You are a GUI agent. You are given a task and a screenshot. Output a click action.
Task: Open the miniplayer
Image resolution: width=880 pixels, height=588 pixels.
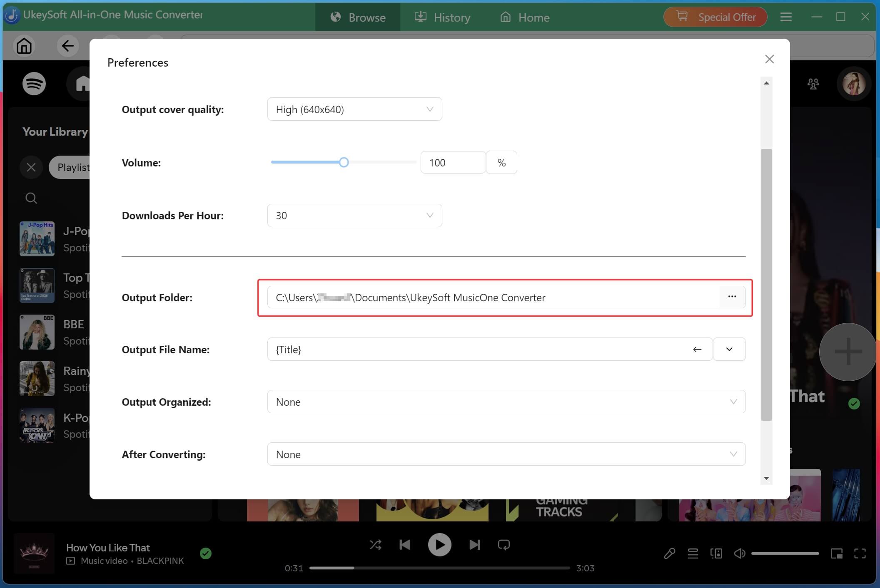coord(837,553)
